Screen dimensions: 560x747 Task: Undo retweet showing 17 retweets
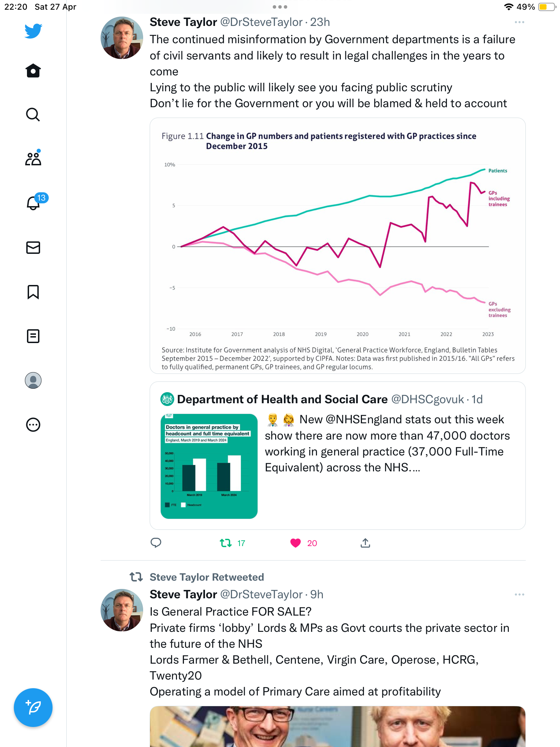coord(226,543)
